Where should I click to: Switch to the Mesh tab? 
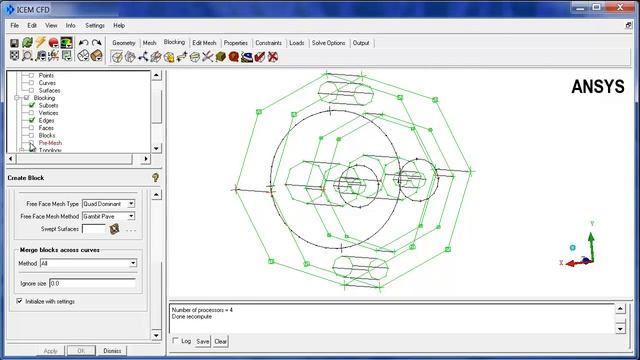click(x=149, y=43)
